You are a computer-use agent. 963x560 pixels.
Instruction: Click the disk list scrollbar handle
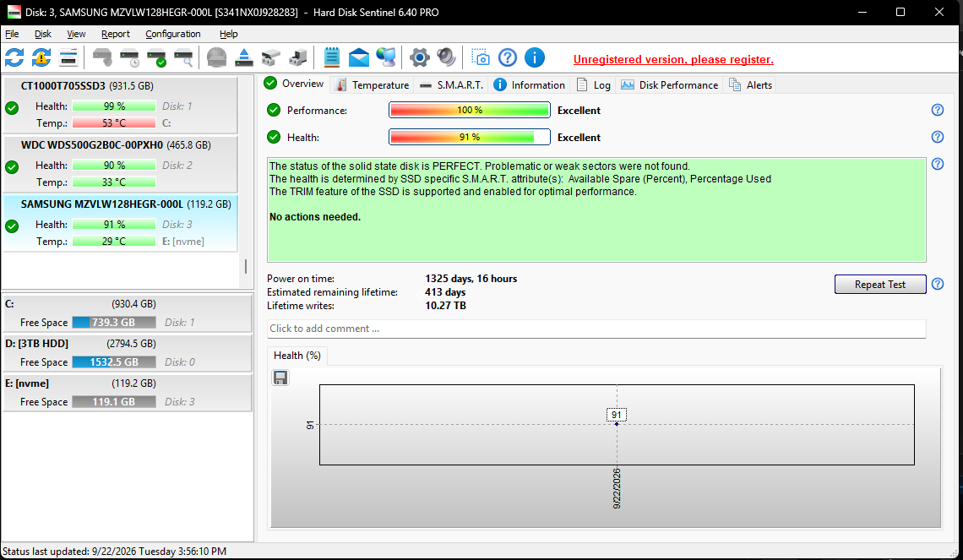[x=246, y=267]
